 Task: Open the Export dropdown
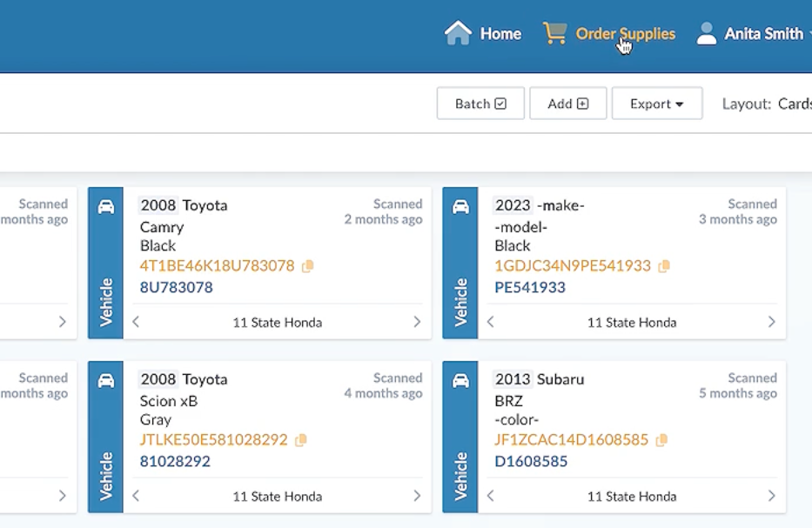click(656, 104)
